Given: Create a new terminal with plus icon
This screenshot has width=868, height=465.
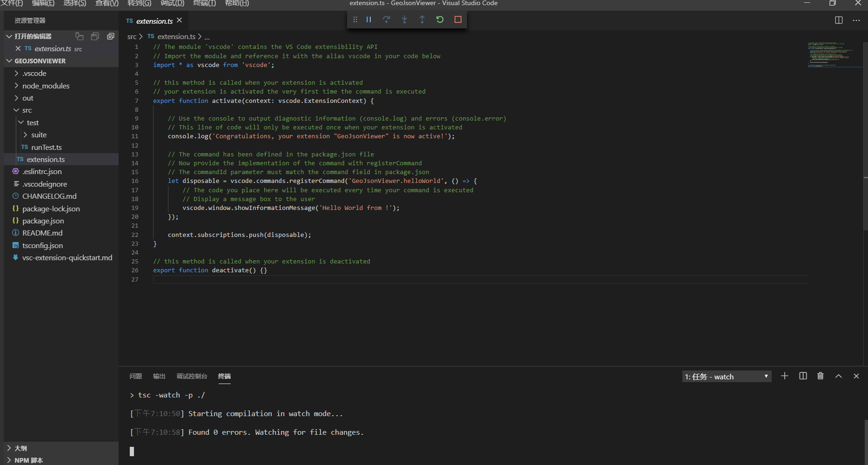Looking at the screenshot, I should 784,376.
